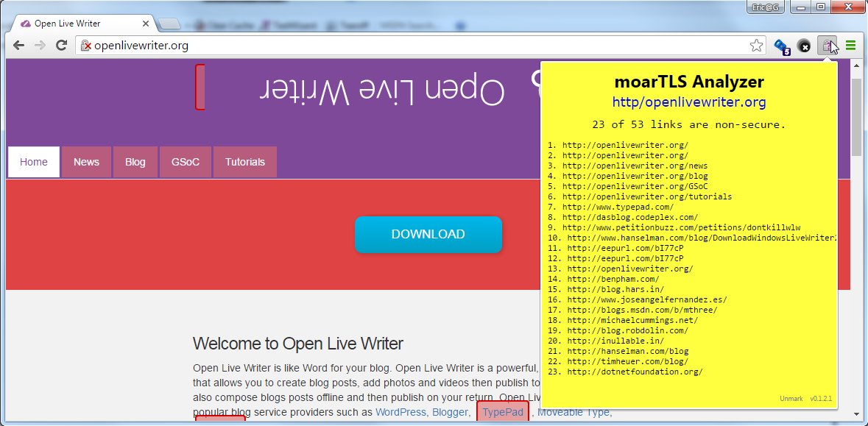
Task: Follow the Moveable Type link
Action: pos(574,412)
